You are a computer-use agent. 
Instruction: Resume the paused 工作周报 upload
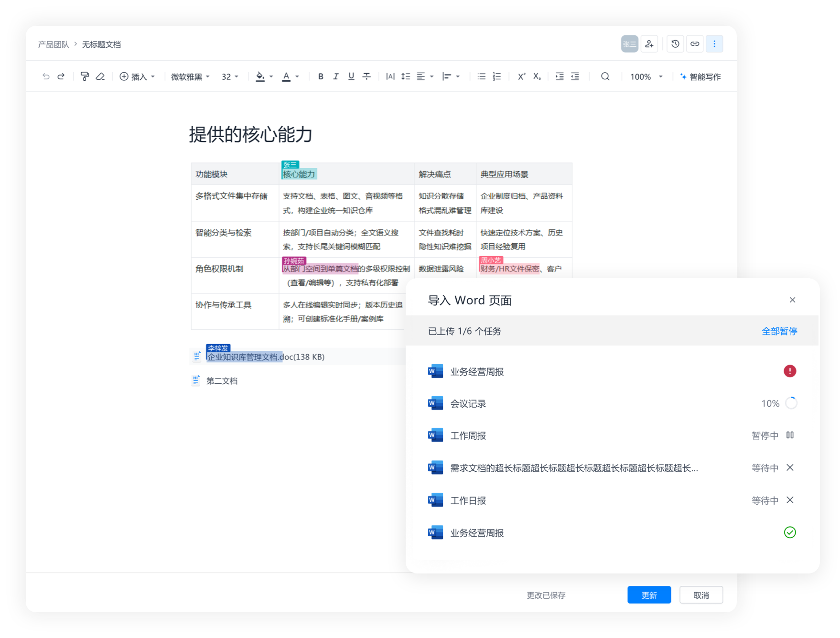tap(790, 435)
